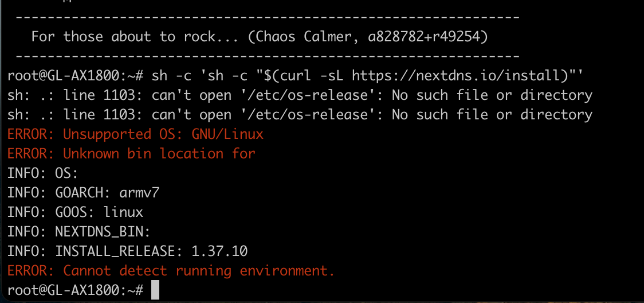The height and width of the screenshot is (303, 644).
Task: Click the terminal cursor block at prompt
Action: 155,290
